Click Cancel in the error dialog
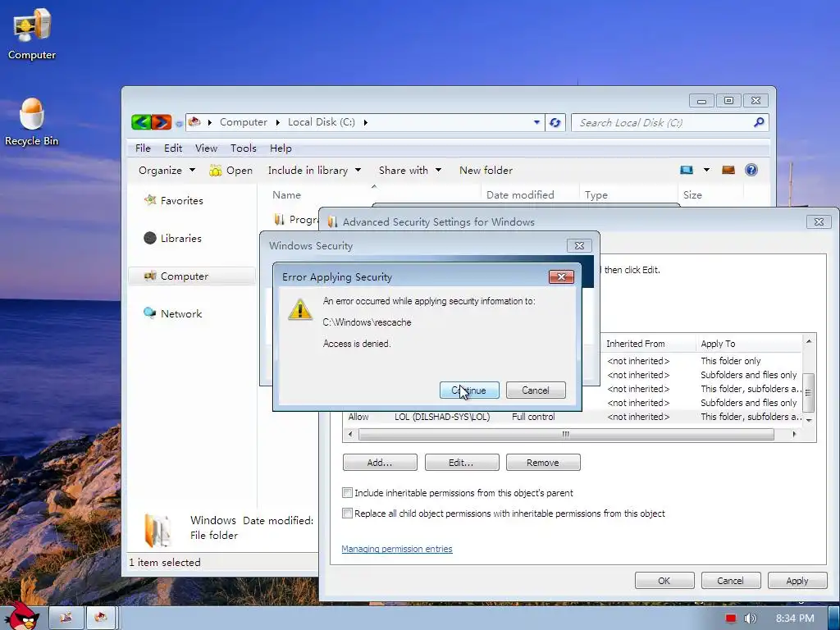Image resolution: width=840 pixels, height=630 pixels. pyautogui.click(x=536, y=390)
